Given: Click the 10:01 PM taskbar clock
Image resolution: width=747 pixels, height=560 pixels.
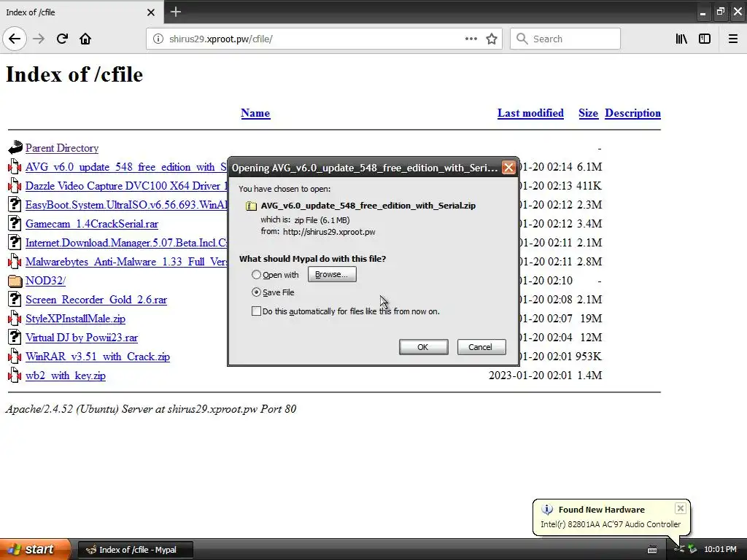Looking at the screenshot, I should 720,550.
